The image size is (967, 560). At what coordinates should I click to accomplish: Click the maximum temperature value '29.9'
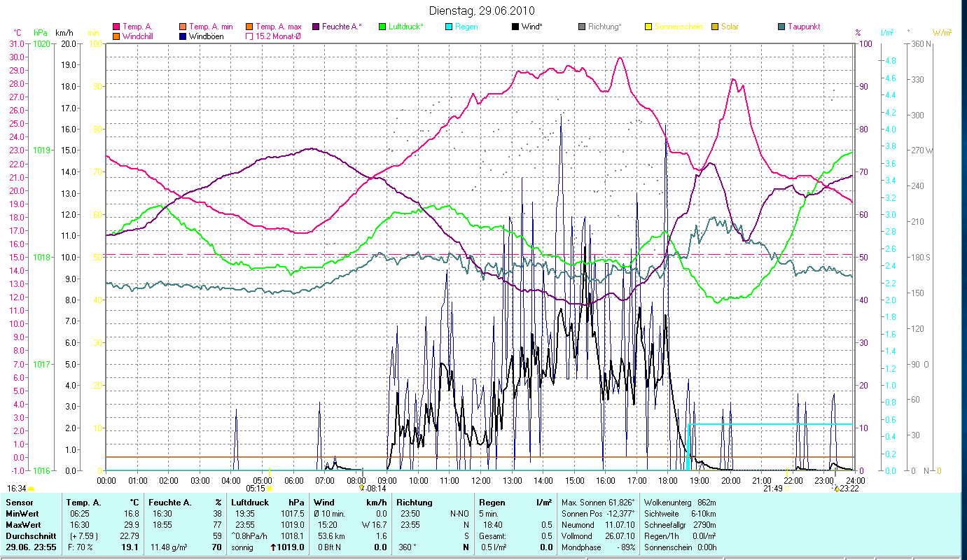tap(131, 525)
